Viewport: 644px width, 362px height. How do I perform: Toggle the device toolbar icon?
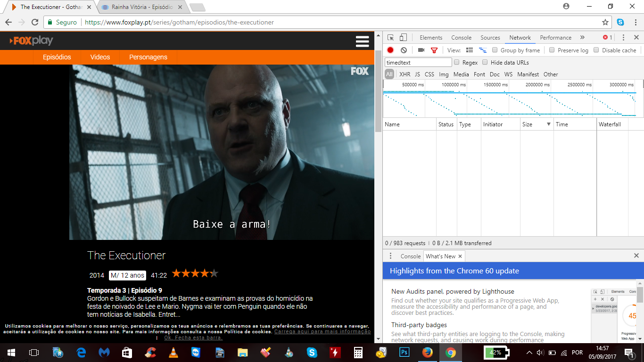pyautogui.click(x=404, y=38)
